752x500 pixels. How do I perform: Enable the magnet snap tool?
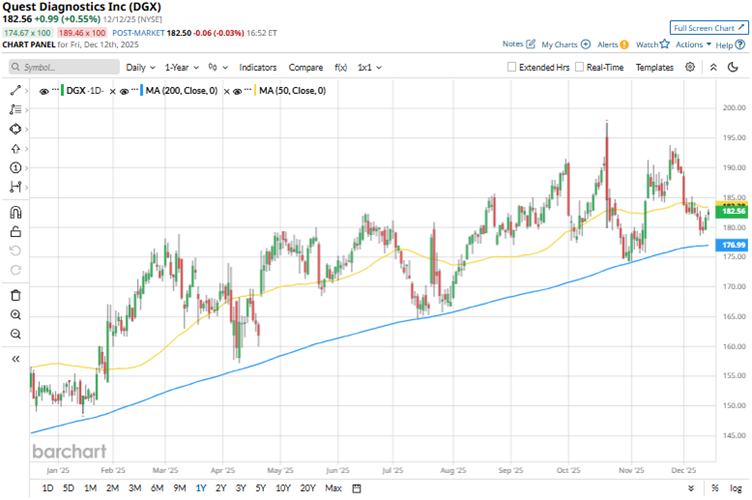click(x=15, y=213)
